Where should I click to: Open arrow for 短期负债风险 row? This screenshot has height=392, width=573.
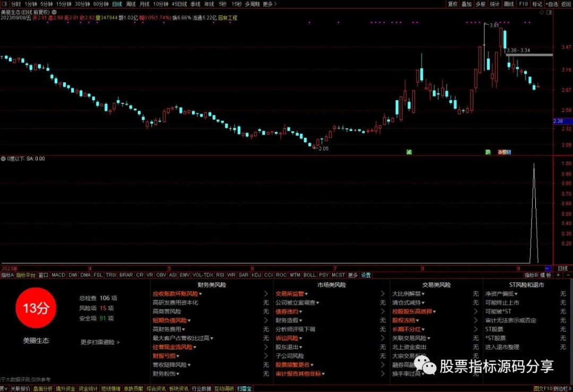pyautogui.click(x=266, y=320)
